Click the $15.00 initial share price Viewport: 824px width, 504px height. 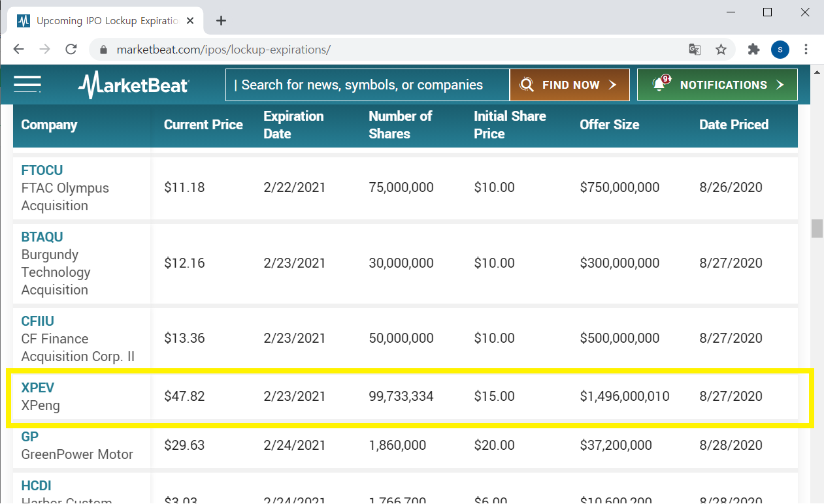494,396
